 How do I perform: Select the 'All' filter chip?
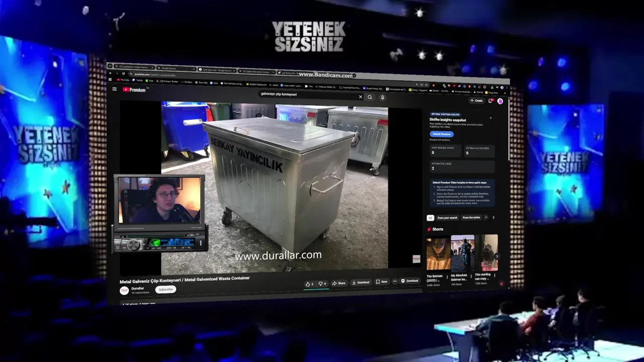(x=430, y=218)
